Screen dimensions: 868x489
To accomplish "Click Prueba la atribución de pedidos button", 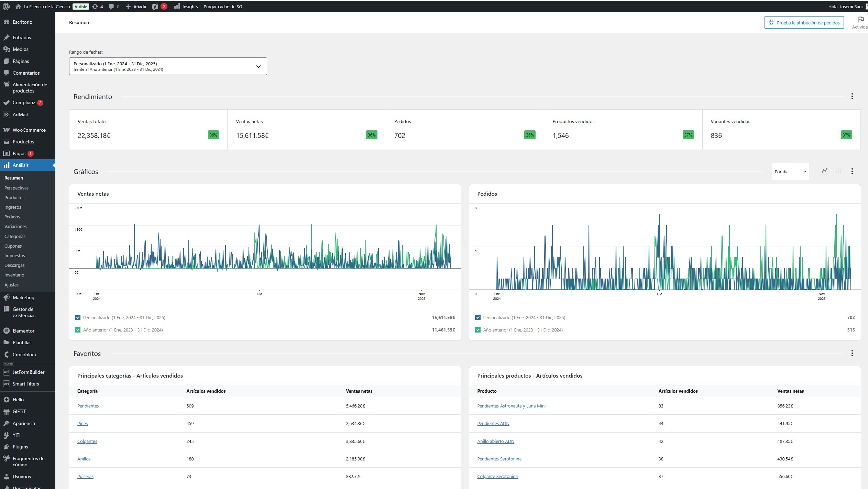I will (x=804, y=23).
